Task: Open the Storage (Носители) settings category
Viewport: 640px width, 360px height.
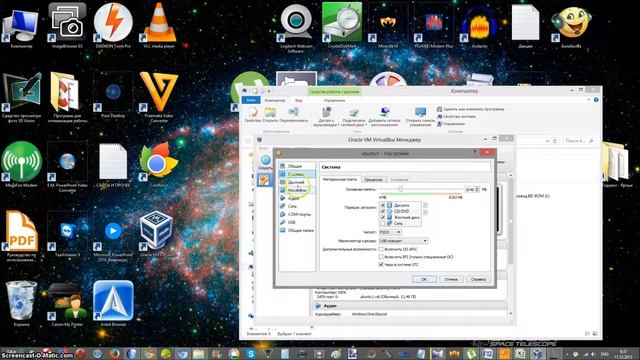Action: 297,190
